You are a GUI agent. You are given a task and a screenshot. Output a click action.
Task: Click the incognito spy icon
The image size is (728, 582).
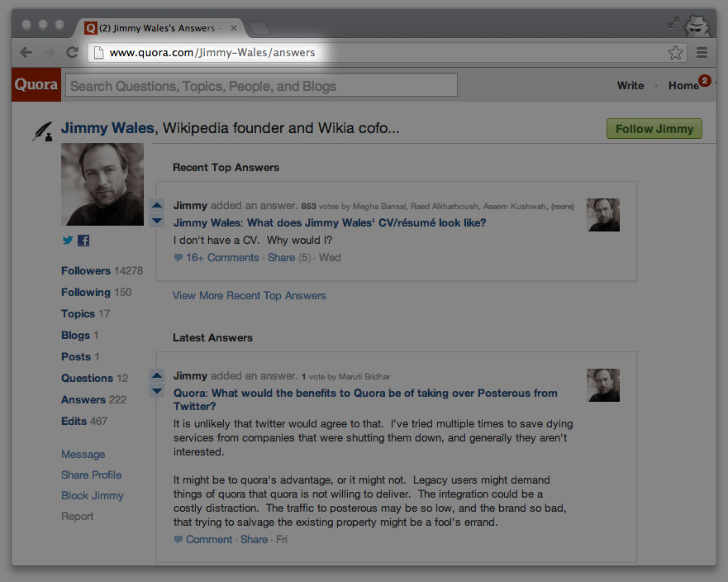697,26
